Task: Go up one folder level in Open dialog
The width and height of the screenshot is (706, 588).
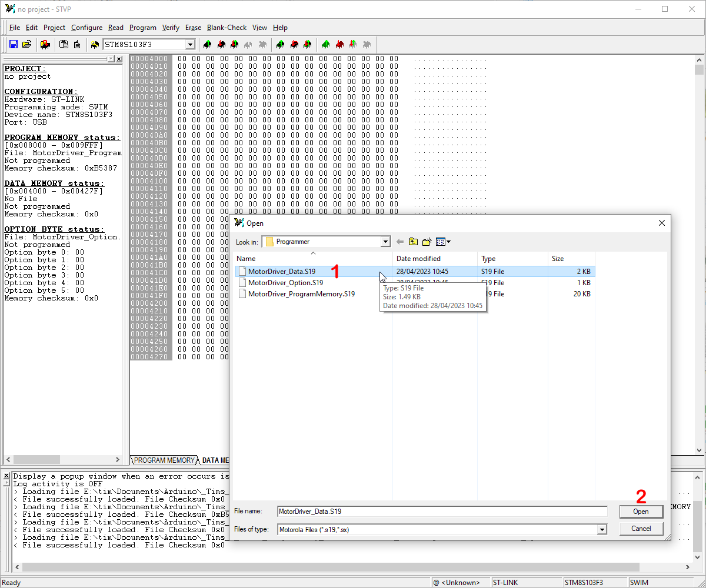Action: (414, 242)
